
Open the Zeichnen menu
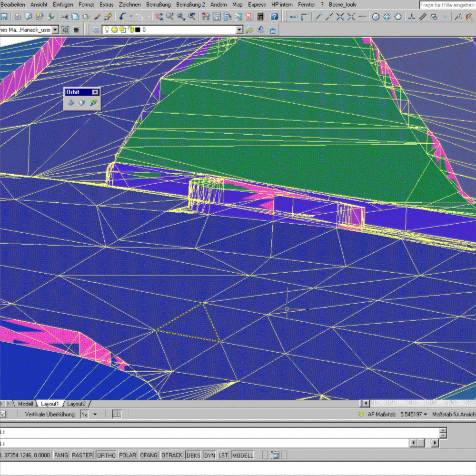point(130,4)
